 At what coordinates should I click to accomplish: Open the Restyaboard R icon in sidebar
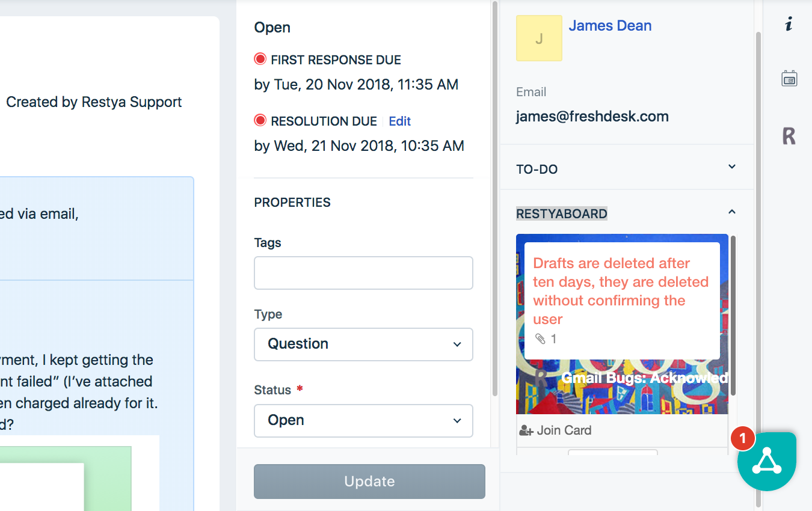(789, 136)
